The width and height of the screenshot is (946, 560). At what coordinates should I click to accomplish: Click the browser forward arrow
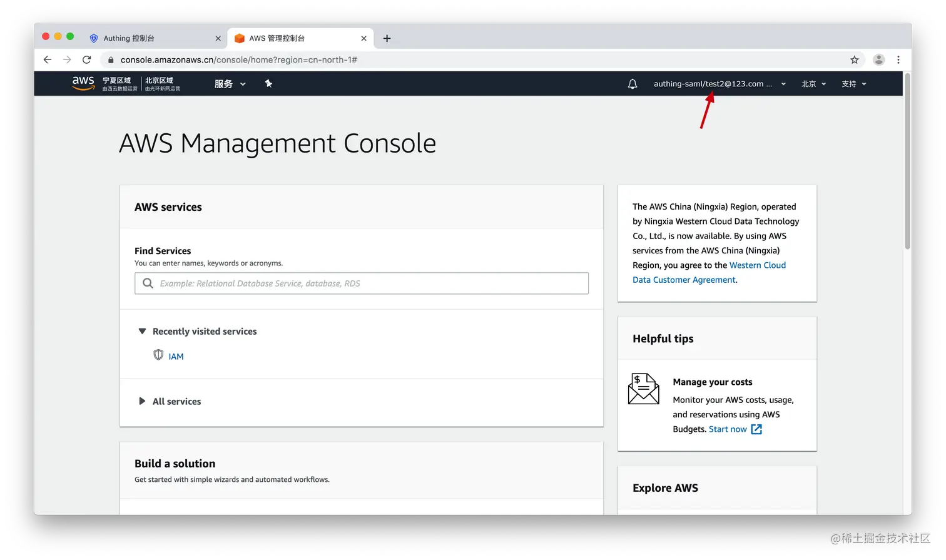coord(67,59)
